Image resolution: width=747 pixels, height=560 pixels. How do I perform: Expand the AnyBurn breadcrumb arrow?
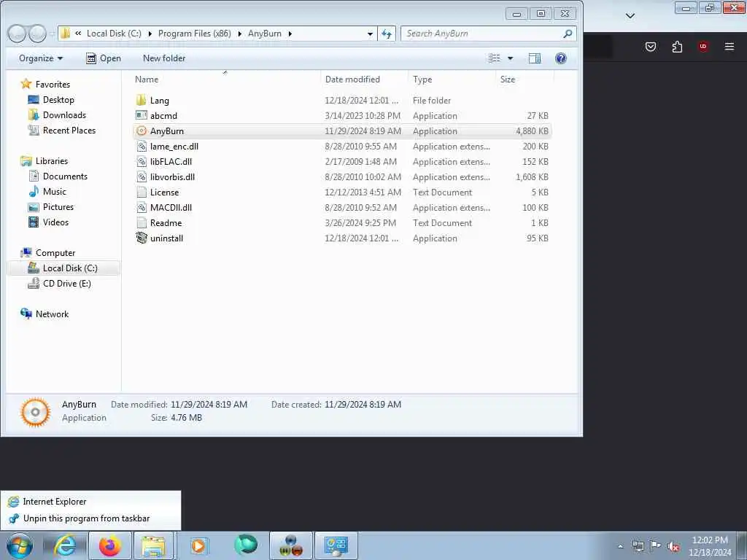(290, 34)
